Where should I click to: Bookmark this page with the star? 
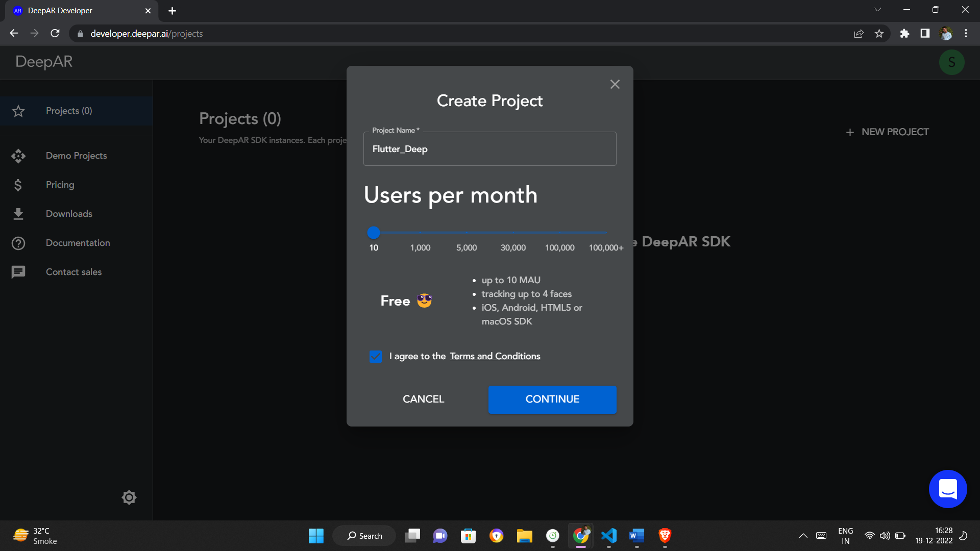[x=879, y=34]
